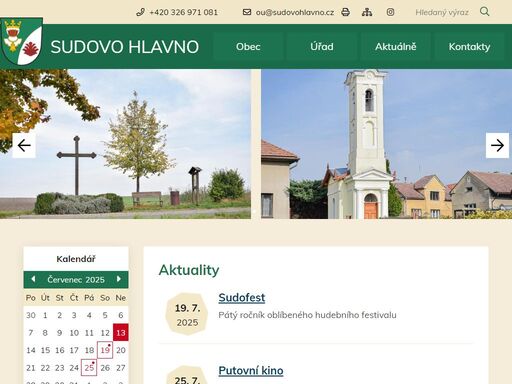The height and width of the screenshot is (384, 512).
Task: Click the printer icon in top bar
Action: 346,12
